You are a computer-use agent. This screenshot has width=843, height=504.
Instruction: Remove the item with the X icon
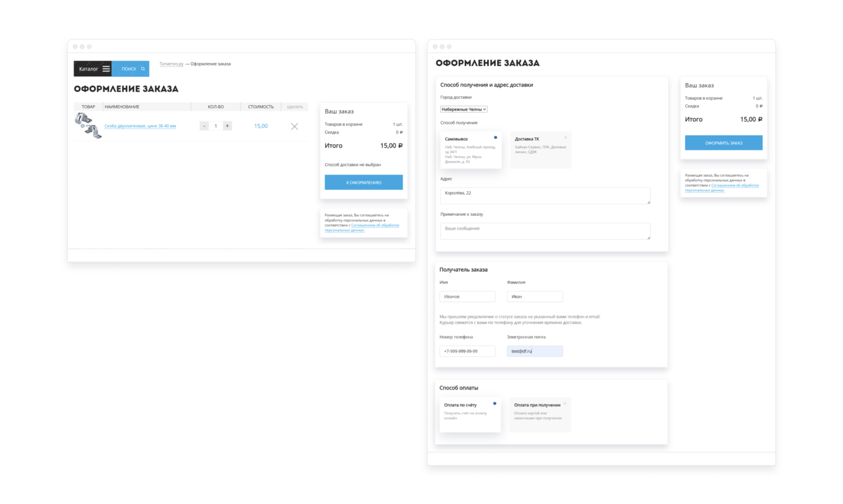pos(294,126)
